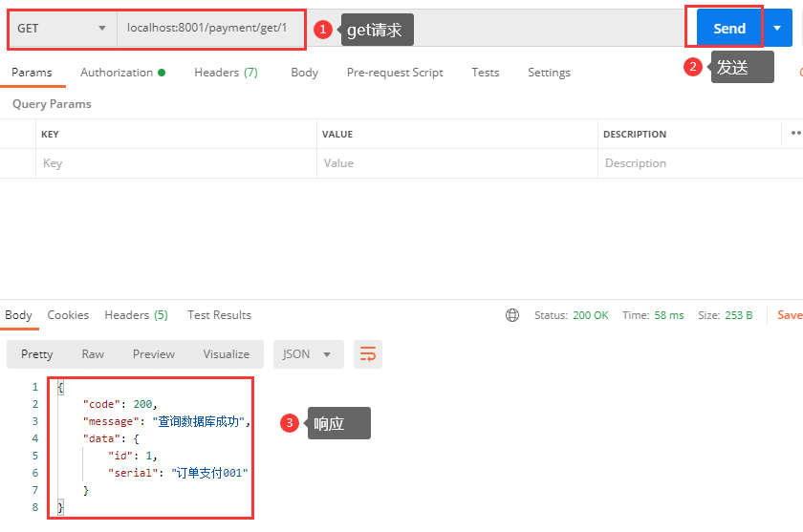Click the Value input cell
The image size is (803, 532).
457,163
